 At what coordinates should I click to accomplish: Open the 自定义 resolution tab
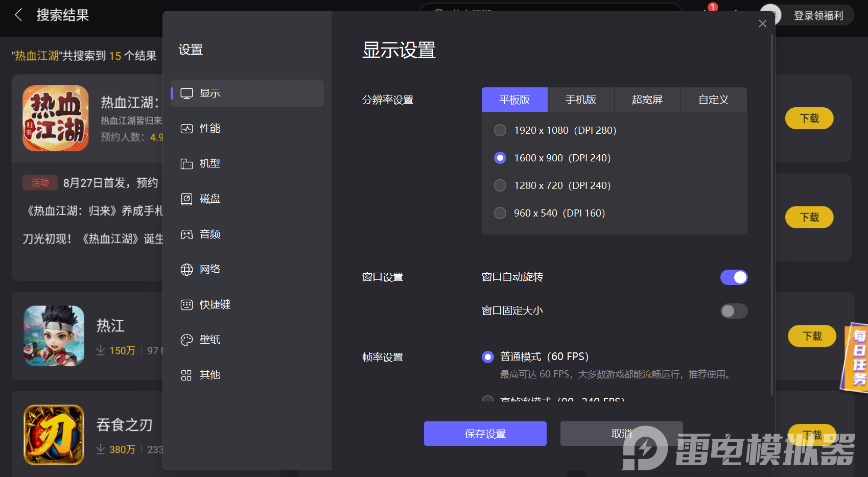point(714,100)
